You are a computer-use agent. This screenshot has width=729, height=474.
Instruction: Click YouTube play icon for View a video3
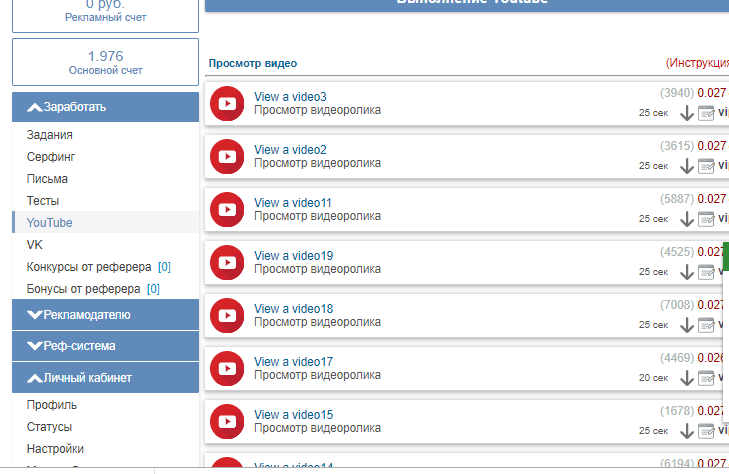click(227, 103)
